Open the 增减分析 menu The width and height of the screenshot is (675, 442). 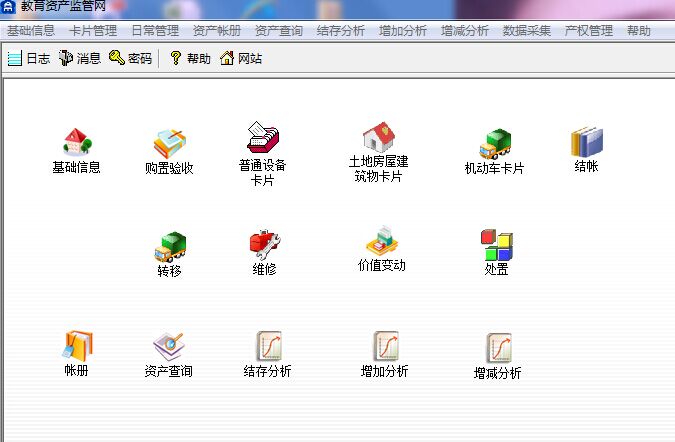tap(465, 31)
